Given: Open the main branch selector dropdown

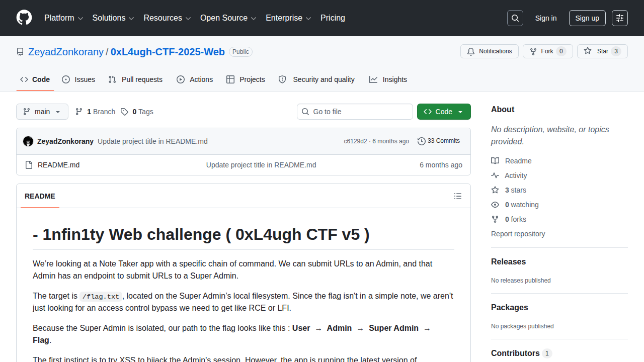Looking at the screenshot, I should pyautogui.click(x=42, y=112).
